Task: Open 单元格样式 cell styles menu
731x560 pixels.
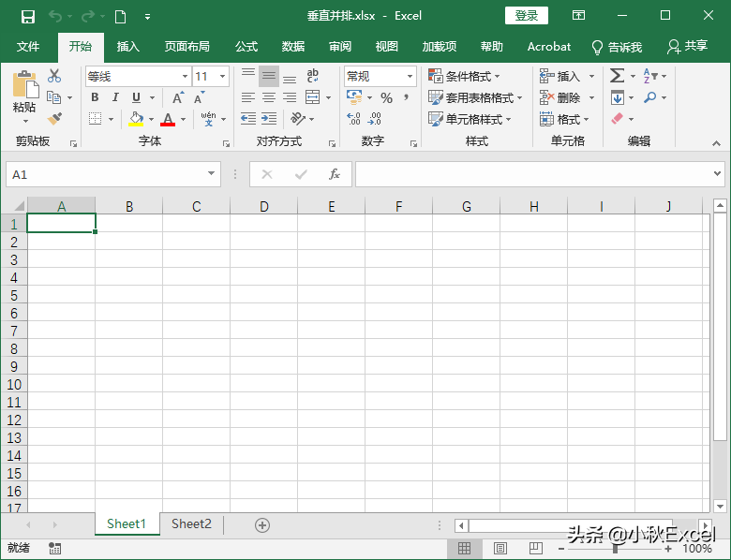Action: (470, 119)
